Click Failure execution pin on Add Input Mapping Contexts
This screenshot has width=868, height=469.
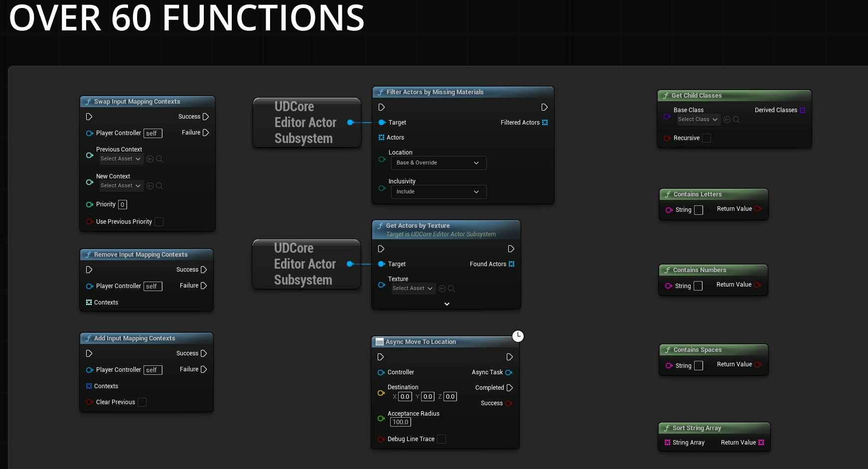pyautogui.click(x=203, y=369)
